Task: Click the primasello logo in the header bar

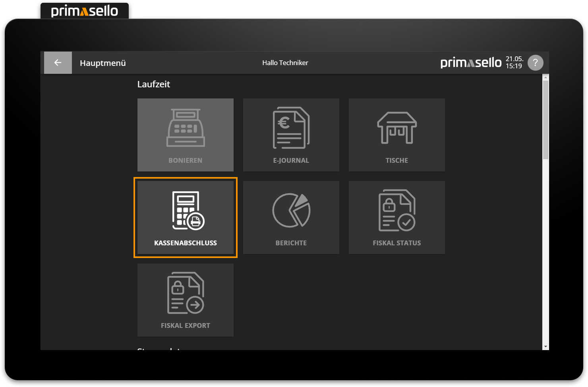Action: click(471, 63)
